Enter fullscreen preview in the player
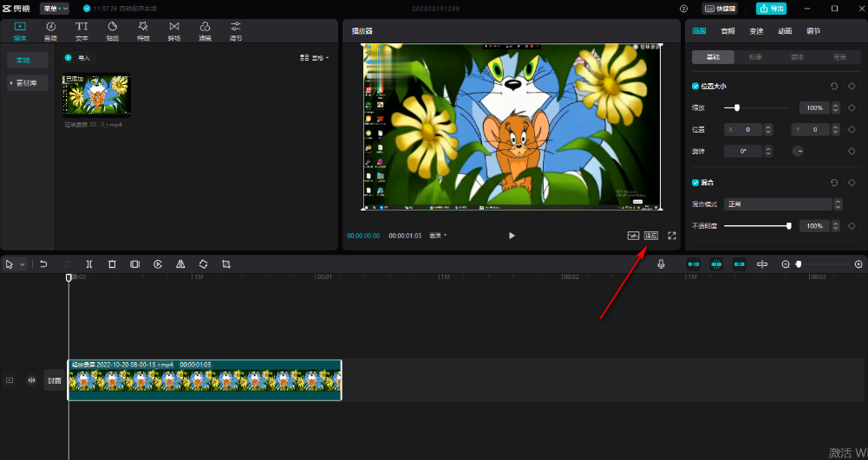Viewport: 868px width, 460px height. tap(672, 236)
